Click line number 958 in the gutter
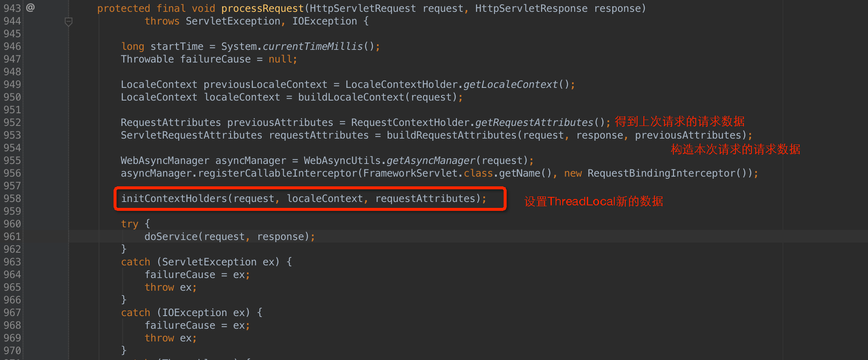 [x=12, y=199]
